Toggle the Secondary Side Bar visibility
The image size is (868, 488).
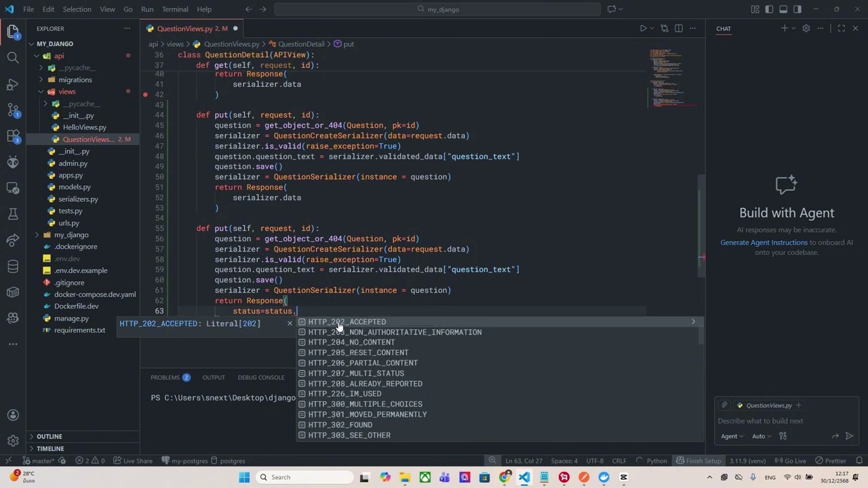click(797, 9)
